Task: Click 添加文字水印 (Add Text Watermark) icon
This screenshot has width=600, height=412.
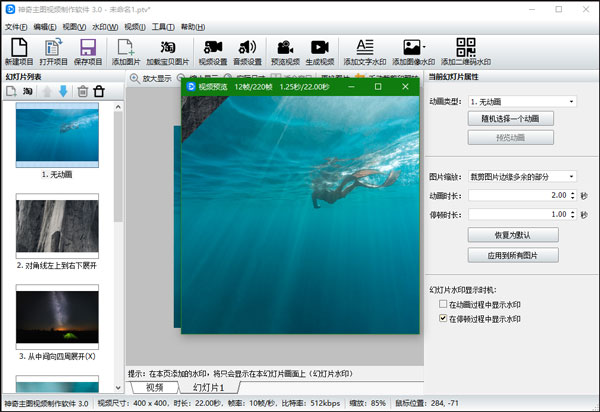Action: point(365,47)
